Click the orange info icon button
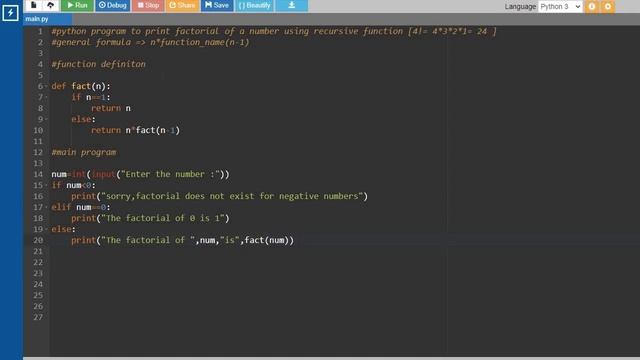 (x=592, y=7)
